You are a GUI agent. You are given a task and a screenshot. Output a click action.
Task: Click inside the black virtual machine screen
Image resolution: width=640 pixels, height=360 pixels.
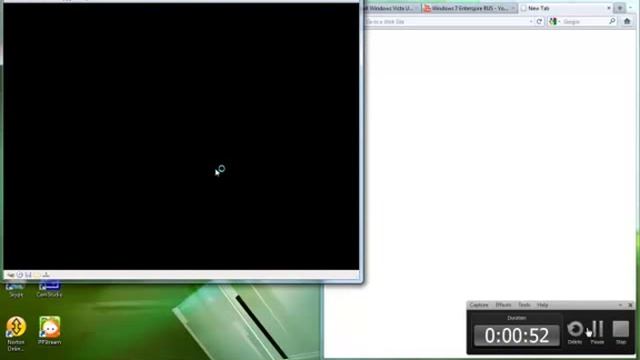tap(181, 136)
